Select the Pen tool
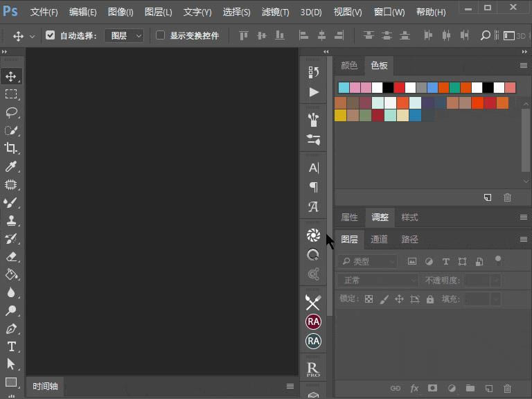 click(11, 328)
